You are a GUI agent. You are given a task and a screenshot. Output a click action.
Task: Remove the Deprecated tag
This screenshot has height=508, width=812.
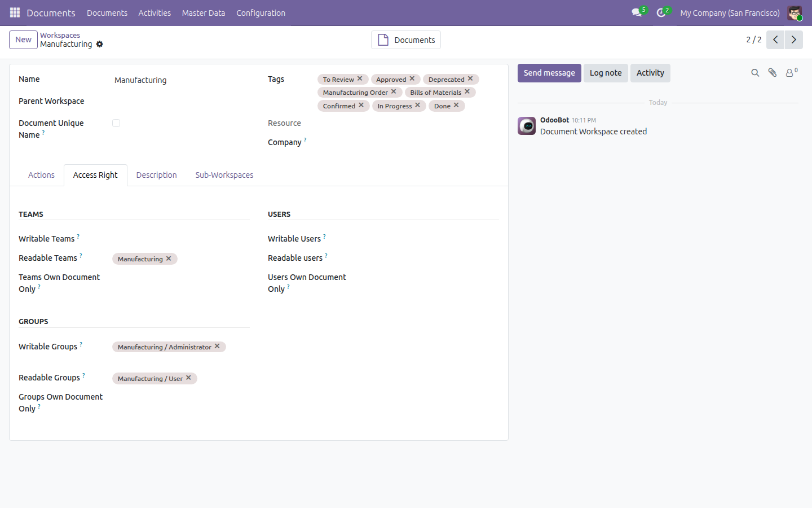coord(470,79)
